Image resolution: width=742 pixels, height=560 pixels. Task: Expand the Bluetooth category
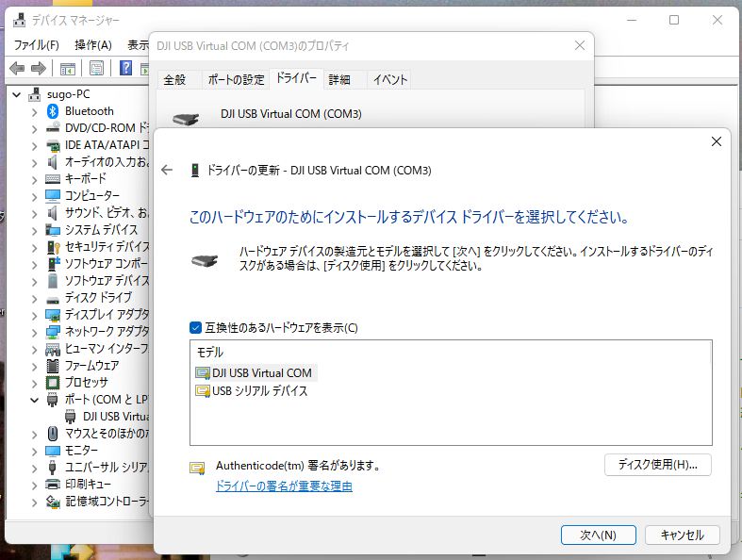34,112
